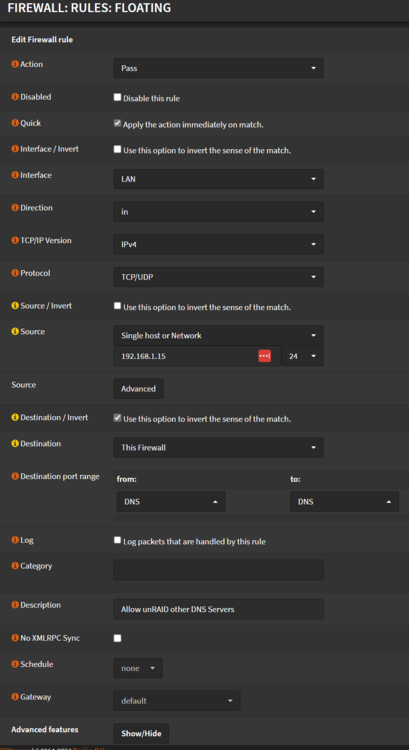Click the info icon beside Disabled

click(15, 97)
